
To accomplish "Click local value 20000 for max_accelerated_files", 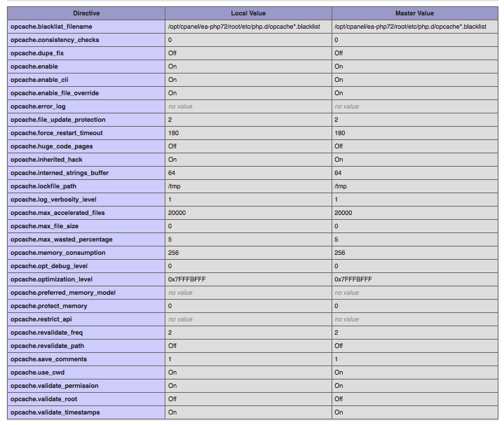I will point(177,213).
